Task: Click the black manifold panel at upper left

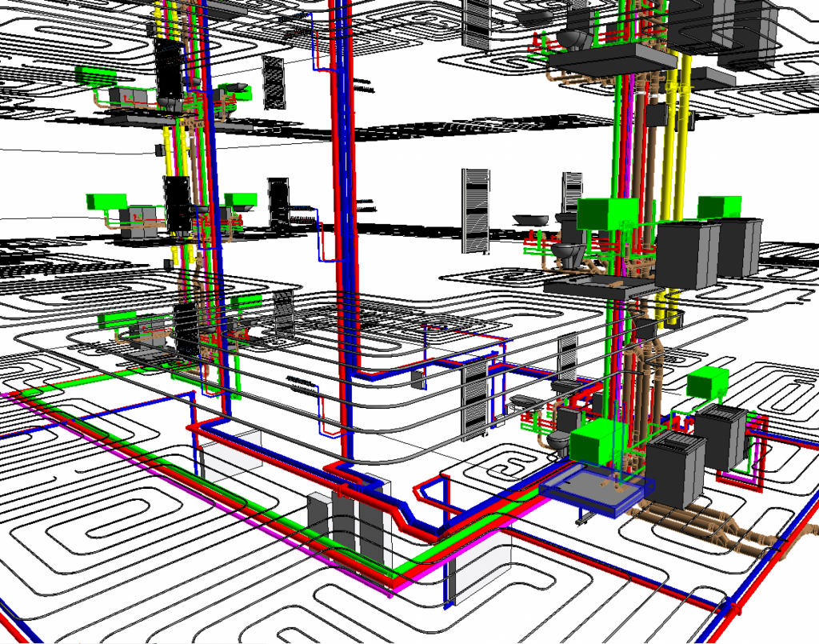Action: point(170,68)
